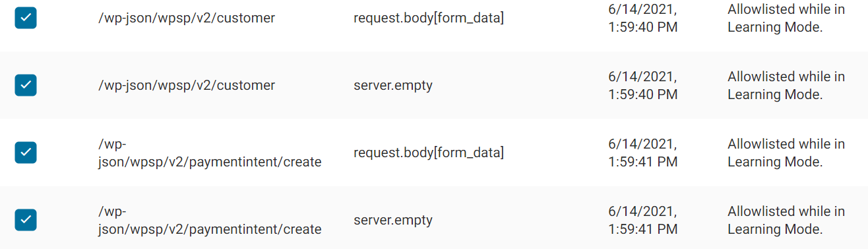This screenshot has width=868, height=249.
Task: Uncheck the customer server.empty row checkbox
Action: pos(26,85)
